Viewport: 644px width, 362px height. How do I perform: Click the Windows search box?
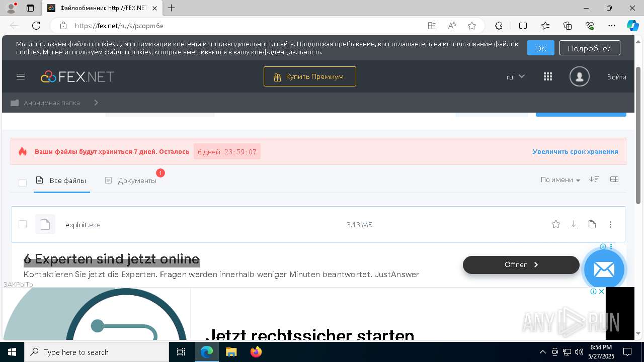[97, 352]
